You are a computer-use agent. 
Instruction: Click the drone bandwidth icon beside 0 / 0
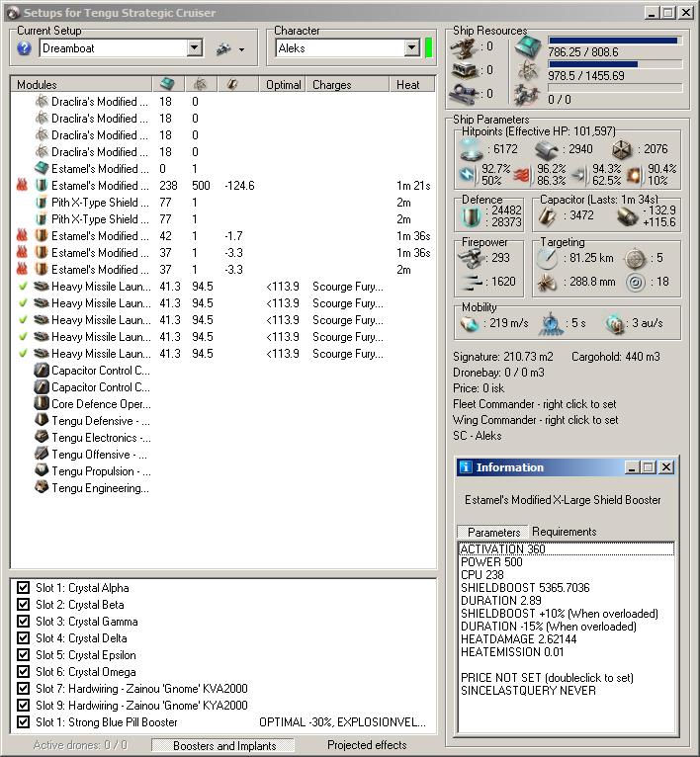pyautogui.click(x=527, y=95)
